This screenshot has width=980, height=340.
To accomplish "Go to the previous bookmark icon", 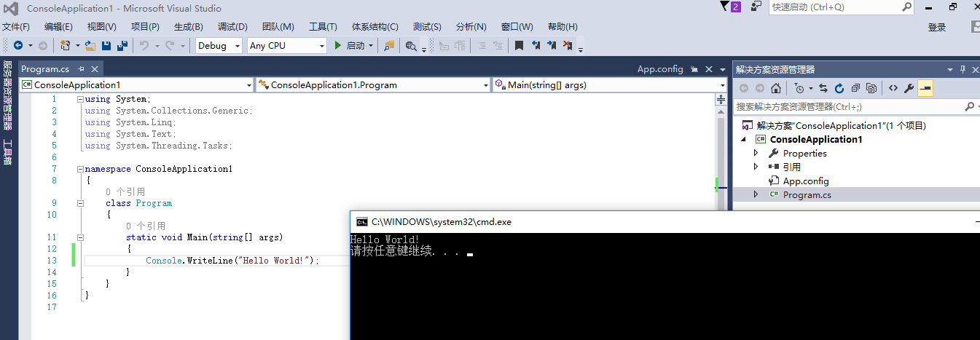I will (x=536, y=45).
